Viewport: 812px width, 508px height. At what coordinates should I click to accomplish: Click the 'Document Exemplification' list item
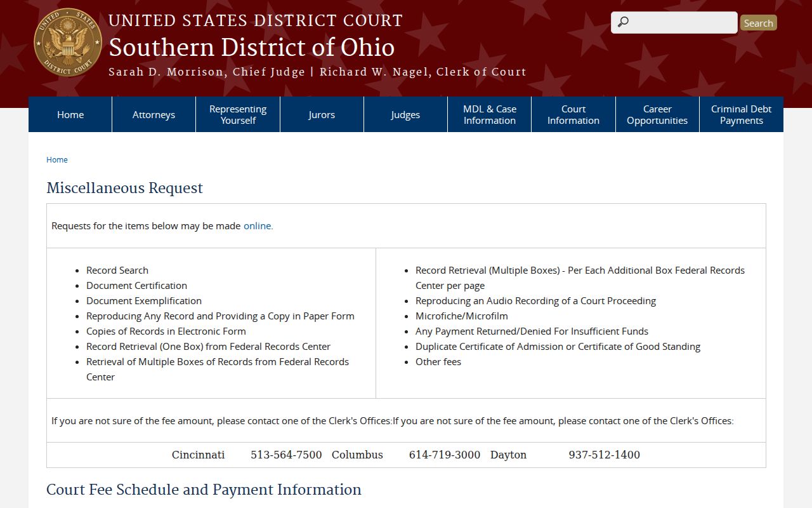pos(144,300)
